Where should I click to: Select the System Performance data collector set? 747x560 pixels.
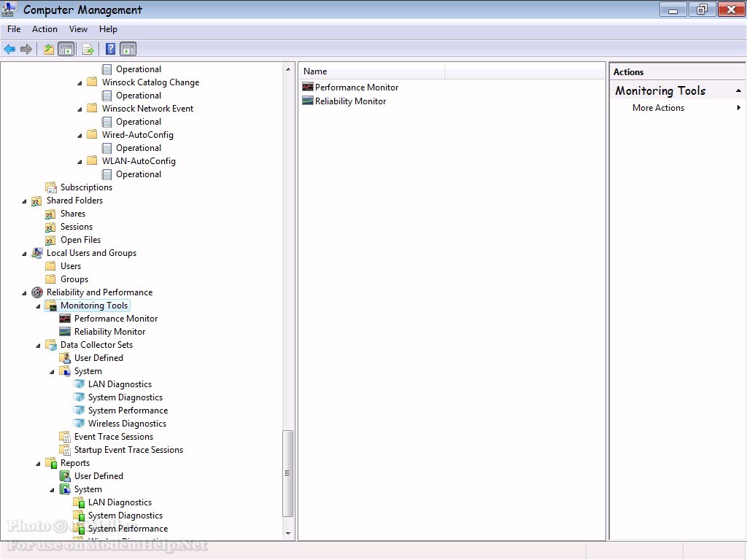[x=128, y=411]
